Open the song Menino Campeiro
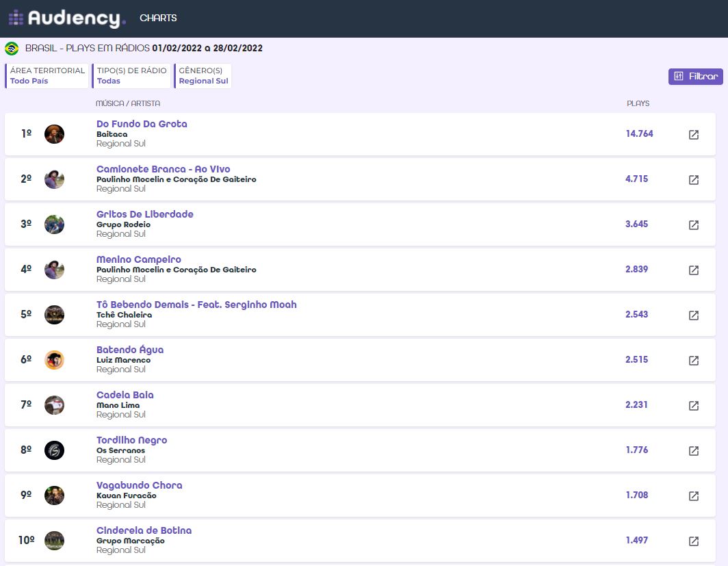 [x=139, y=259]
